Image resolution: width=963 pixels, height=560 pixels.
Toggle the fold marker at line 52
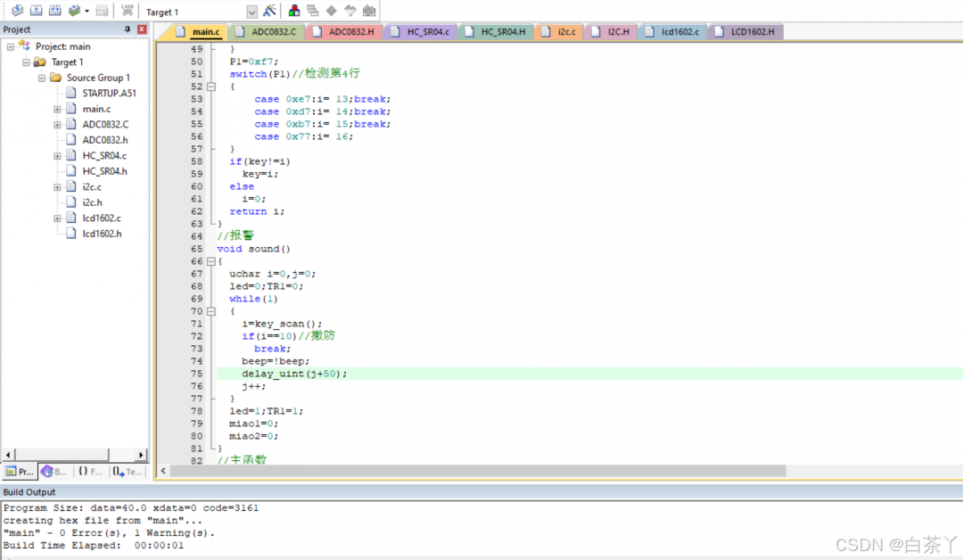coord(210,86)
